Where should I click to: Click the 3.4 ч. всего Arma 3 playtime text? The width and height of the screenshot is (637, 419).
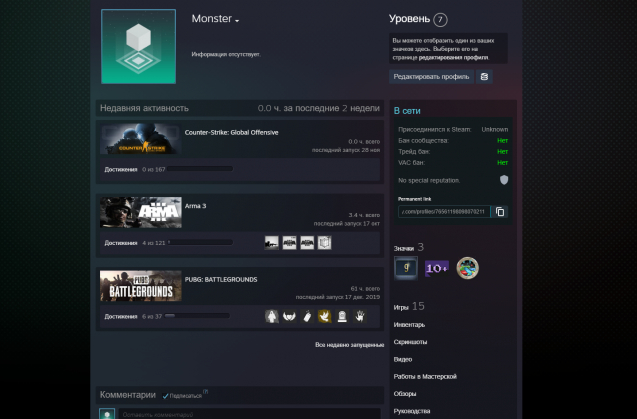[364, 215]
